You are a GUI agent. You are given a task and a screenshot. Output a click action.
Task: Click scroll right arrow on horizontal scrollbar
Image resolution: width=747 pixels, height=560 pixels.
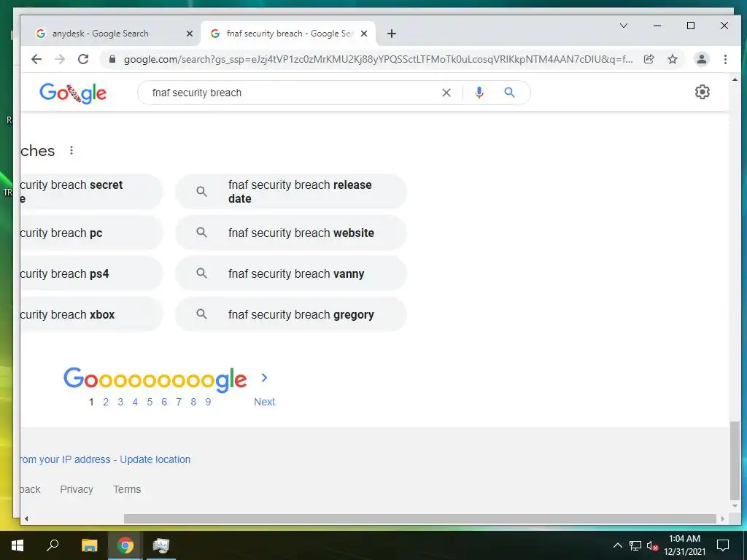pos(723,518)
